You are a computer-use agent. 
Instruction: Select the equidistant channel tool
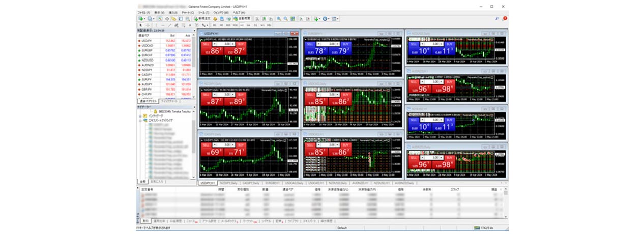(176, 25)
